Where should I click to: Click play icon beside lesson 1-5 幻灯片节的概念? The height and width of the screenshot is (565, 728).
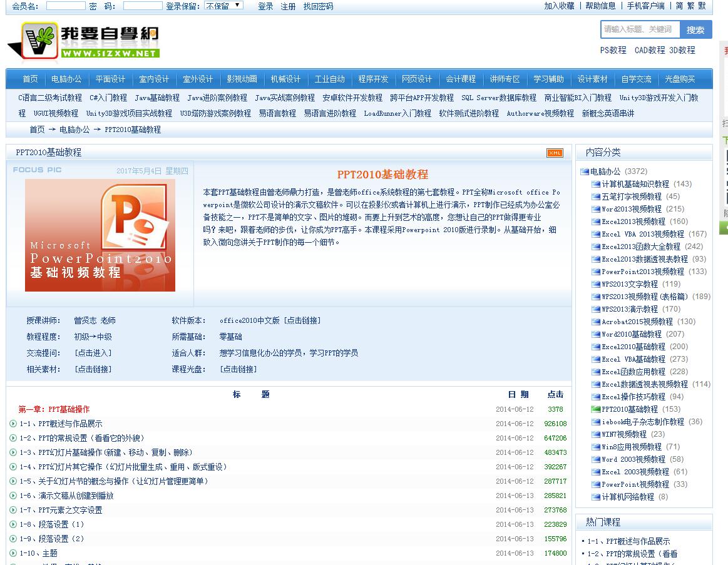pyautogui.click(x=13, y=481)
